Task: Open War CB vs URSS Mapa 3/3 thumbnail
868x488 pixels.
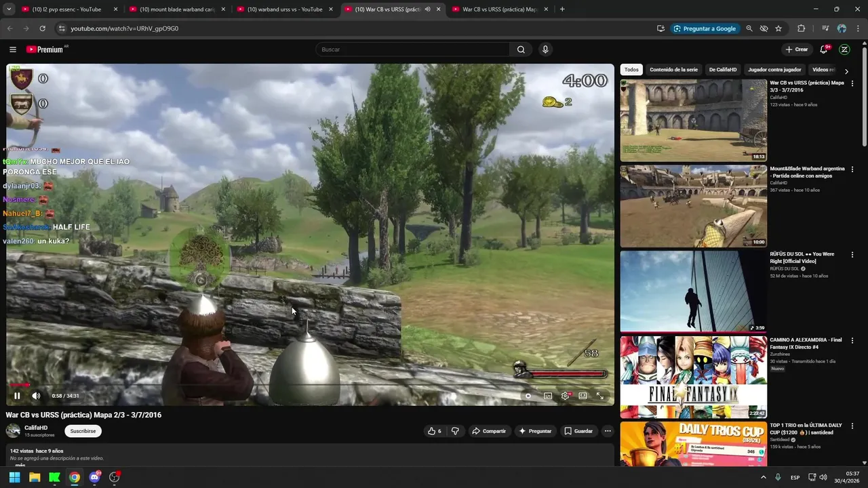Action: pos(694,121)
